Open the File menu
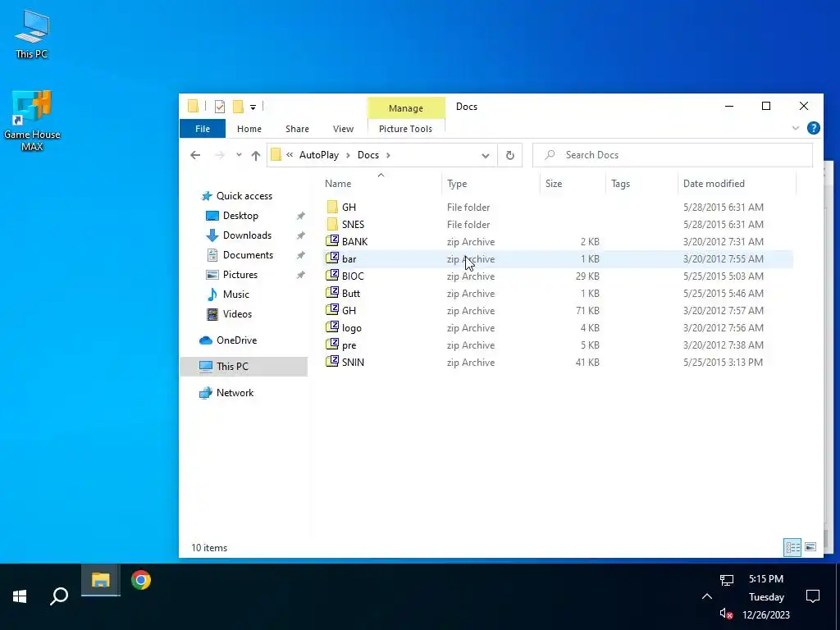Image resolution: width=840 pixels, height=630 pixels. [203, 129]
